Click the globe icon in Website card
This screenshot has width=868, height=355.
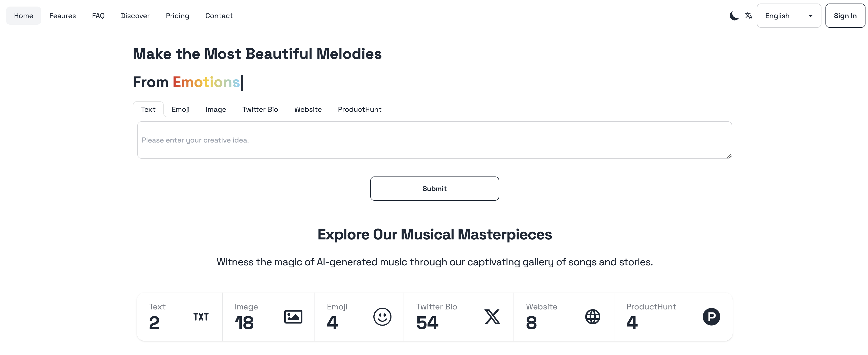point(592,316)
